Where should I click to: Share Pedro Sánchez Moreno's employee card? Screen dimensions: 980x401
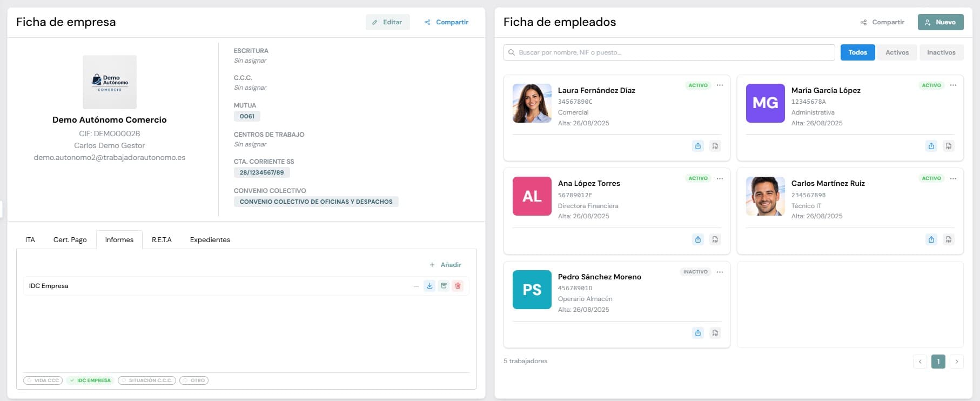coord(698,333)
